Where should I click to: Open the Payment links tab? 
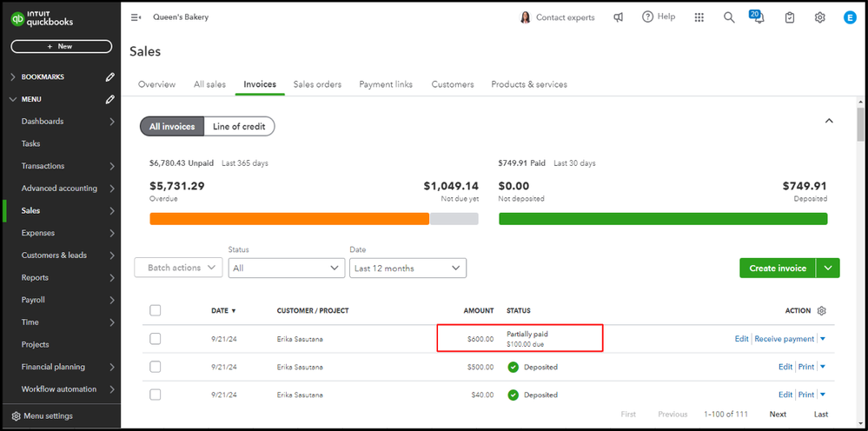[x=386, y=84]
